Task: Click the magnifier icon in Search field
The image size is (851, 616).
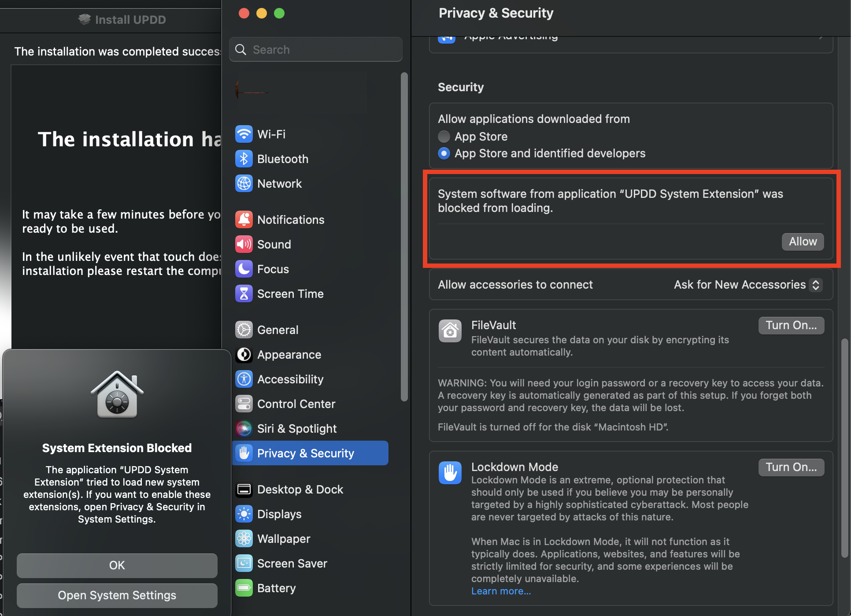Action: pyautogui.click(x=240, y=49)
